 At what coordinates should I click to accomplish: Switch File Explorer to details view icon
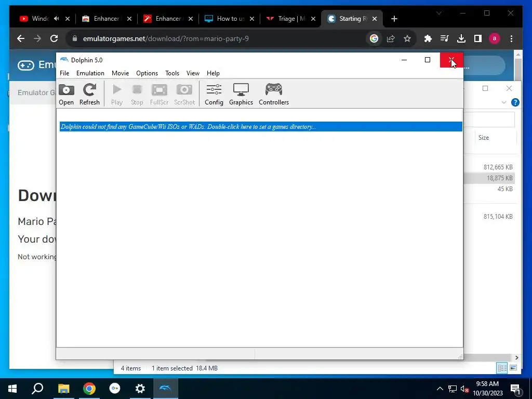(502, 368)
